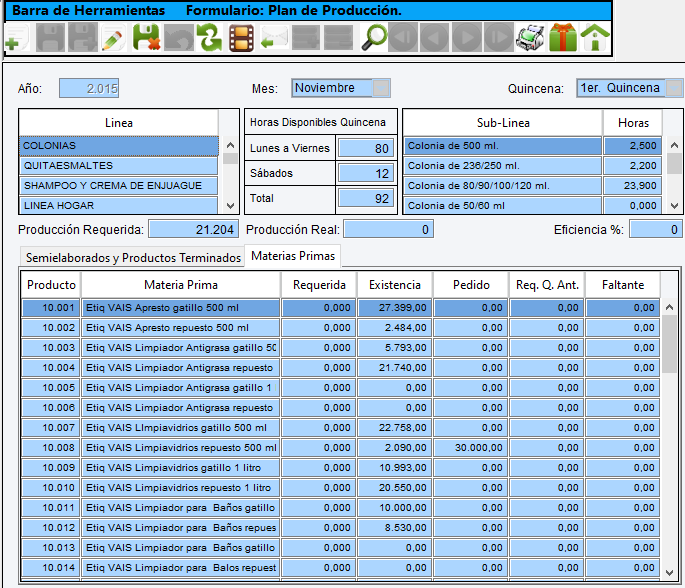Click the Lunes a Viernes hours field
Viewport: 685px width, 588px height.
[366, 148]
